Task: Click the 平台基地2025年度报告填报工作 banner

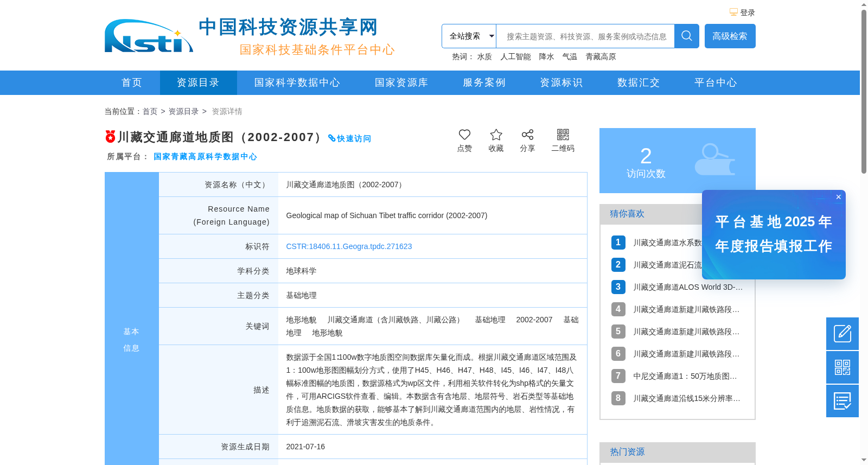Action: pos(774,234)
